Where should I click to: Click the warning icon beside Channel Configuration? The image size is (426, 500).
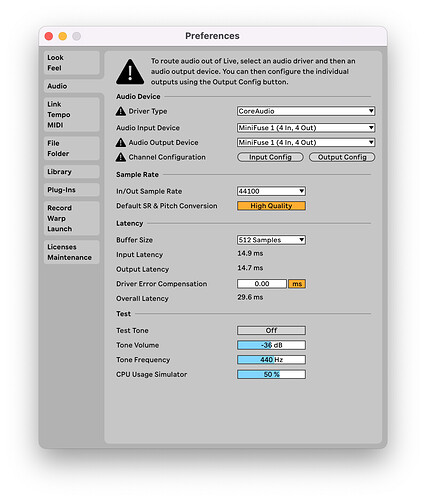point(121,157)
